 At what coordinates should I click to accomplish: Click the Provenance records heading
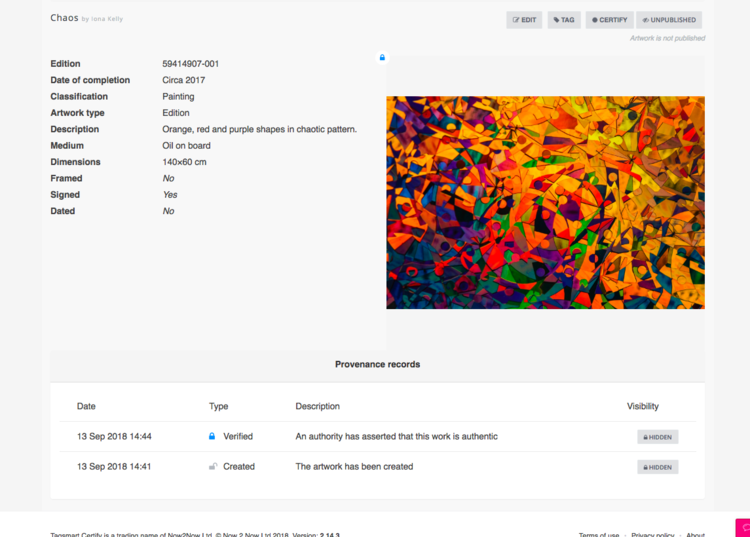(377, 364)
